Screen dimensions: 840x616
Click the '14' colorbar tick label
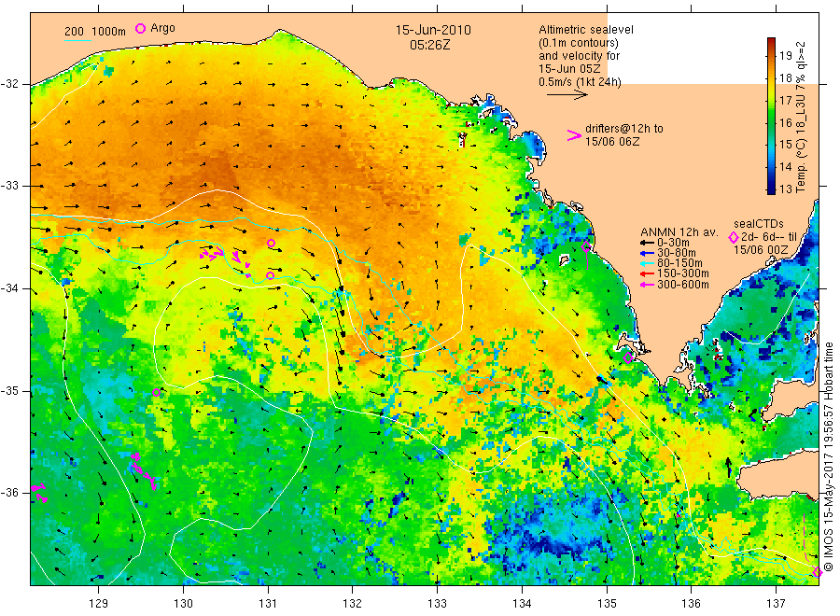pos(785,166)
